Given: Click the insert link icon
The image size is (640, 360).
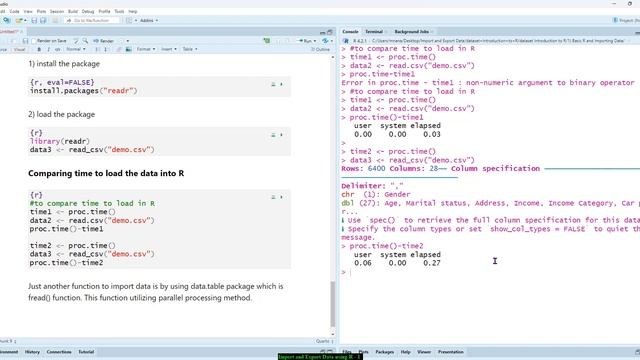Looking at the screenshot, I should click(x=118, y=49).
